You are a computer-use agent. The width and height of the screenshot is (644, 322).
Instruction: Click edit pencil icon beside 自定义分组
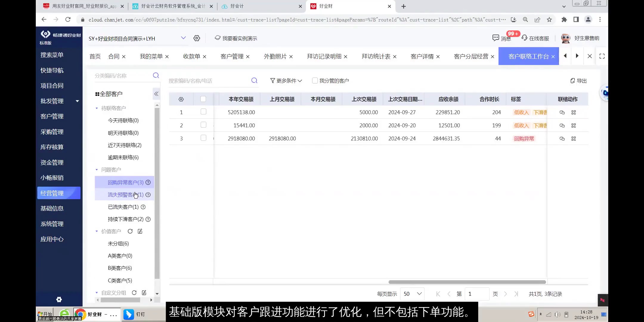[x=144, y=292]
